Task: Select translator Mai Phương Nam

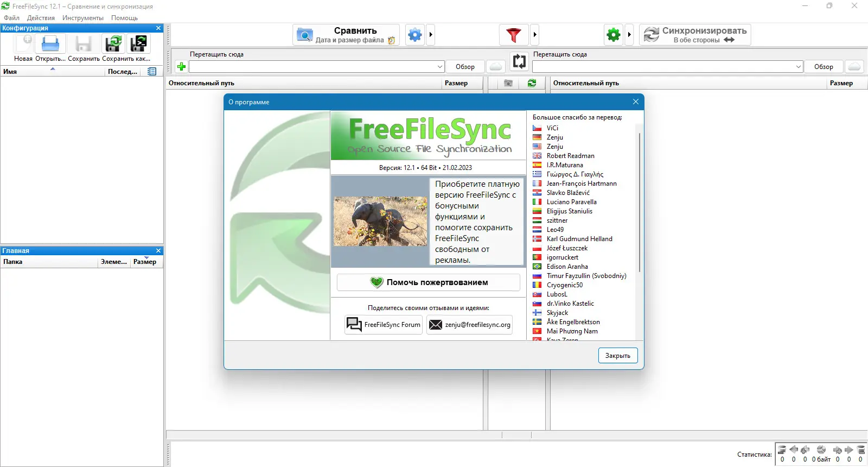Action: (572, 331)
